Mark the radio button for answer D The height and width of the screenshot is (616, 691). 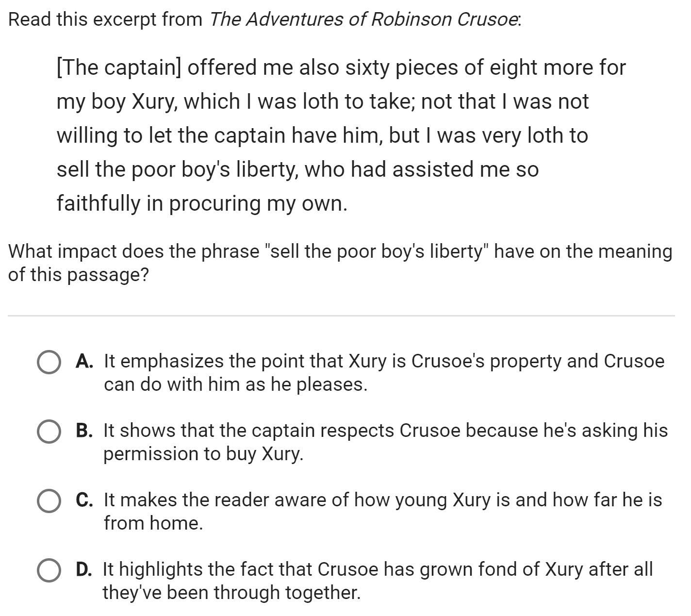click(49, 570)
